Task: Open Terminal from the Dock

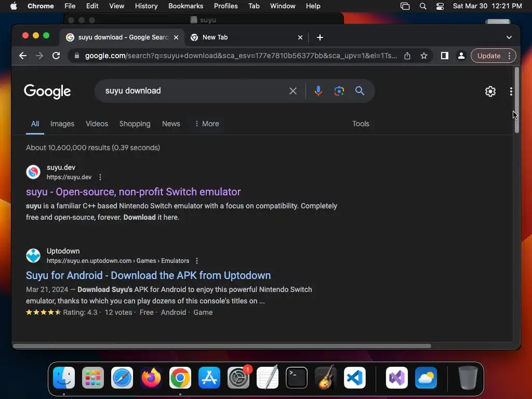Action: coord(297,378)
